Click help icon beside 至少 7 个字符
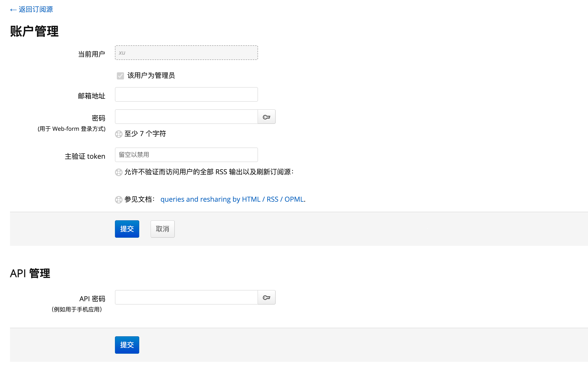The width and height of the screenshot is (588, 369). coord(119,134)
